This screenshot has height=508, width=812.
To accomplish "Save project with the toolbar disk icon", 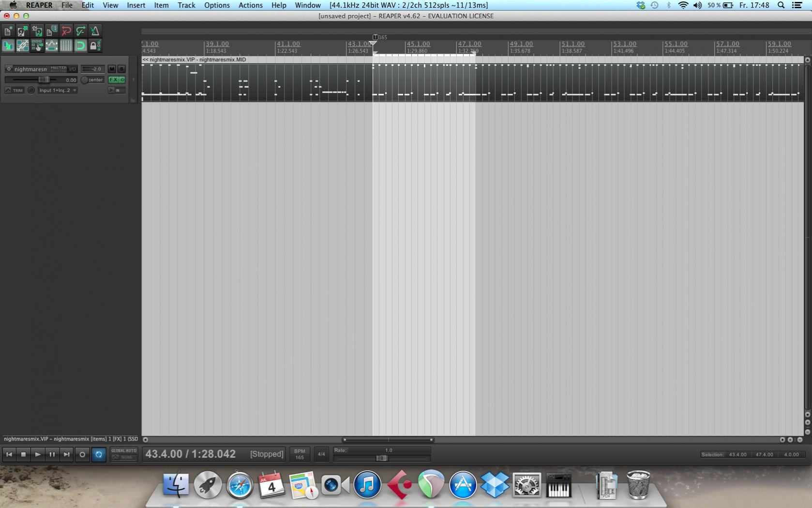I will click(x=37, y=31).
